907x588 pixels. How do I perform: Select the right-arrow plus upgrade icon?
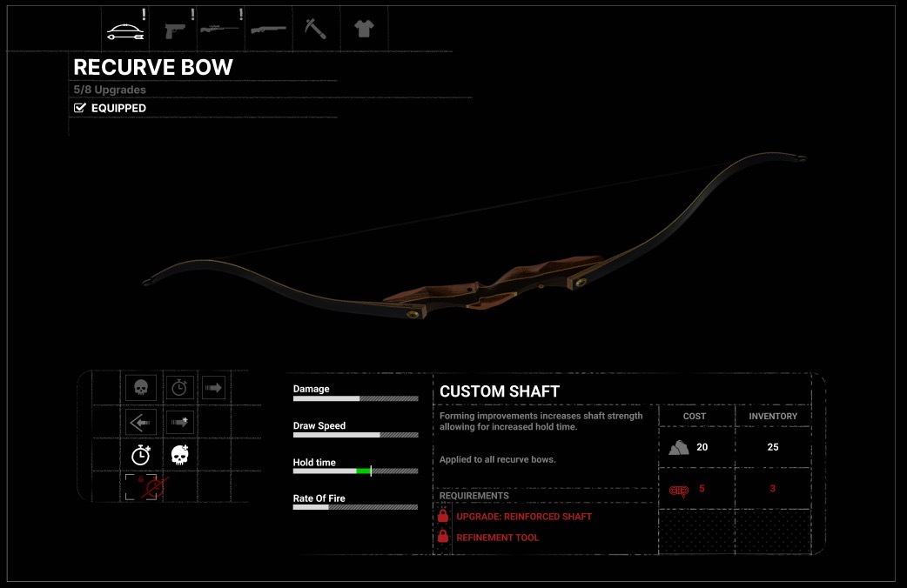tap(179, 422)
